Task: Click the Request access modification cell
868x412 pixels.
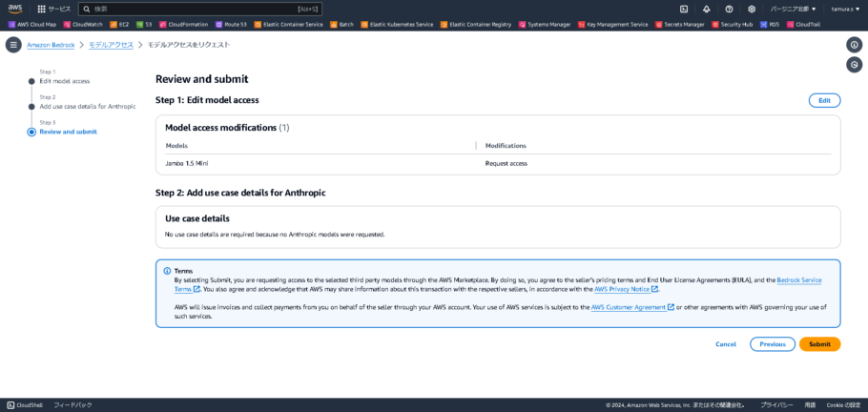Action: (x=506, y=164)
